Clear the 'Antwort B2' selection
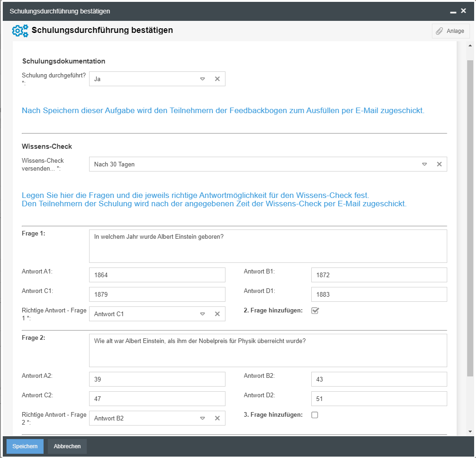 point(218,418)
